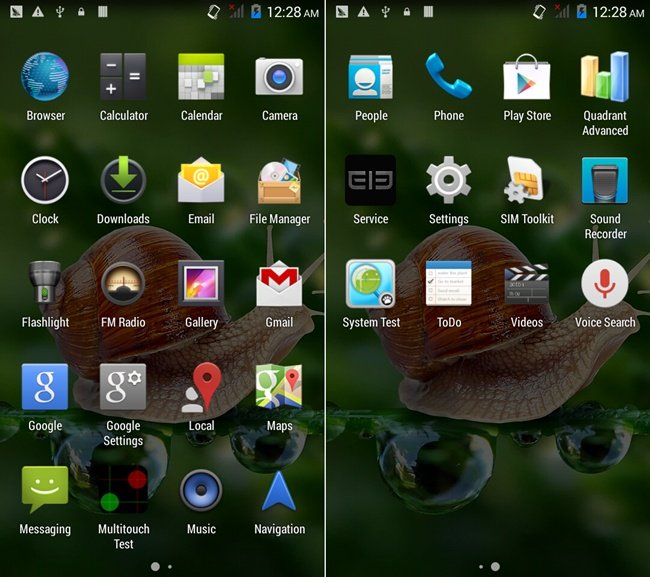This screenshot has height=577, width=650.
Task: Open the Google search app
Action: 45,386
